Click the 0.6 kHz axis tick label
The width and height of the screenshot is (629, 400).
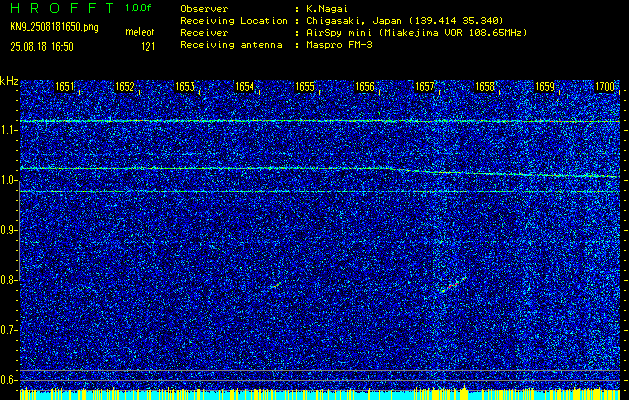[x=7, y=380]
